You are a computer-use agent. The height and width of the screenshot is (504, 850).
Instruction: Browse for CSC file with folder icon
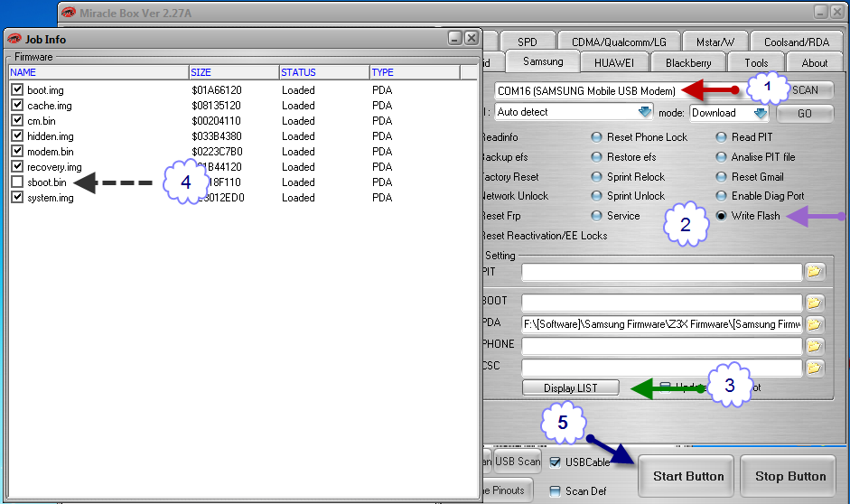pos(814,368)
